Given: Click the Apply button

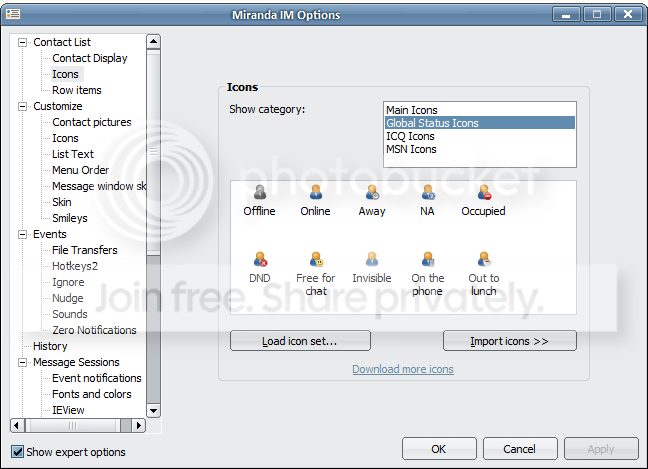Looking at the screenshot, I should click(601, 449).
